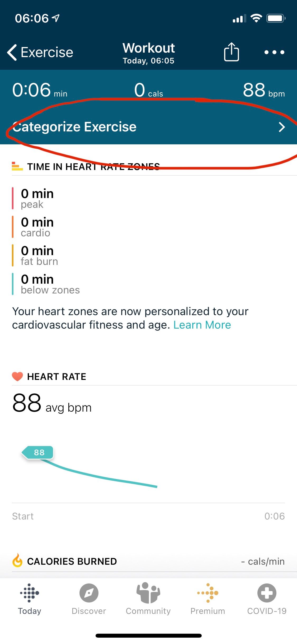Tap the Wi-Fi status bar icon
This screenshot has width=297, height=644.
(x=256, y=18)
